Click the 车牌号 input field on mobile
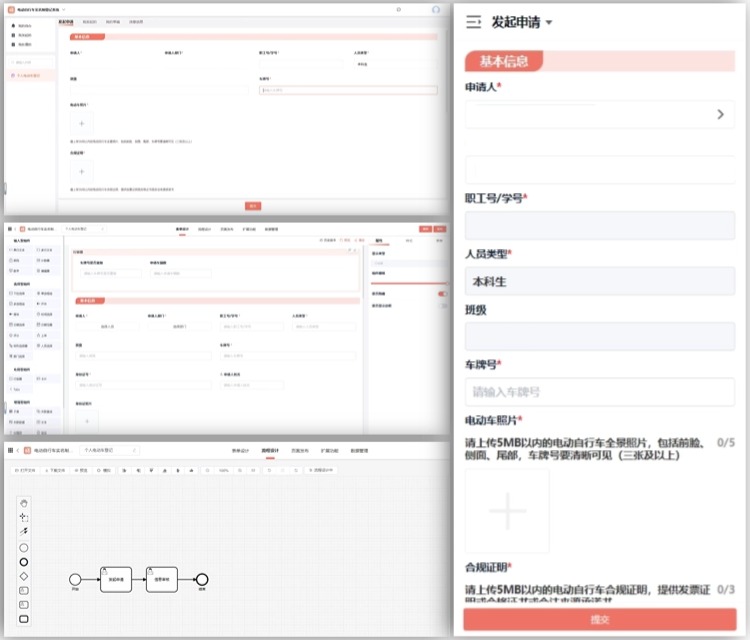The image size is (750, 640). [600, 392]
